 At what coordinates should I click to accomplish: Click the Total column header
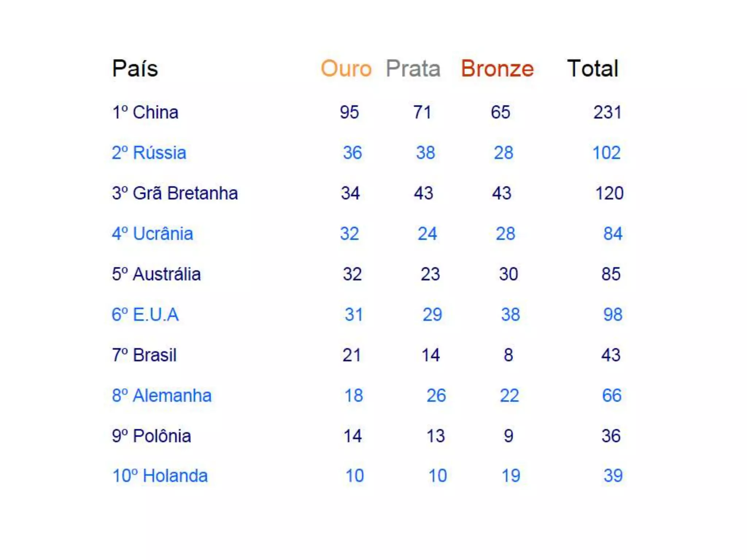593,69
